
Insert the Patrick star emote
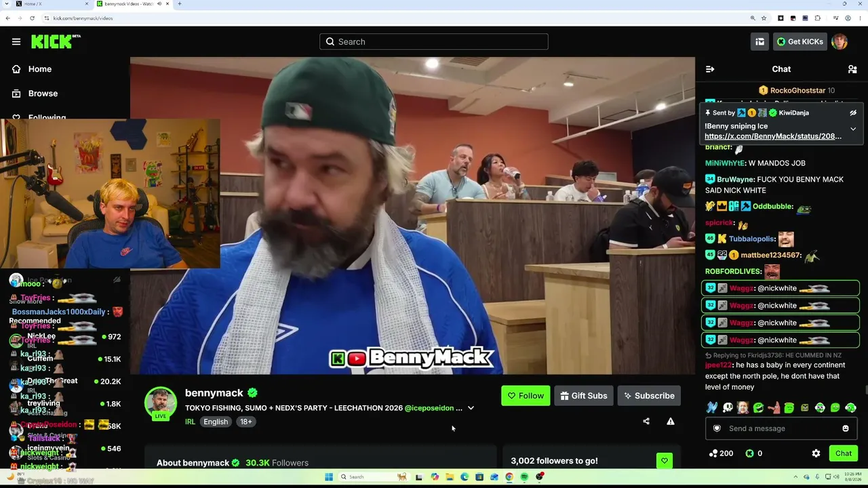pyautogui.click(x=774, y=408)
